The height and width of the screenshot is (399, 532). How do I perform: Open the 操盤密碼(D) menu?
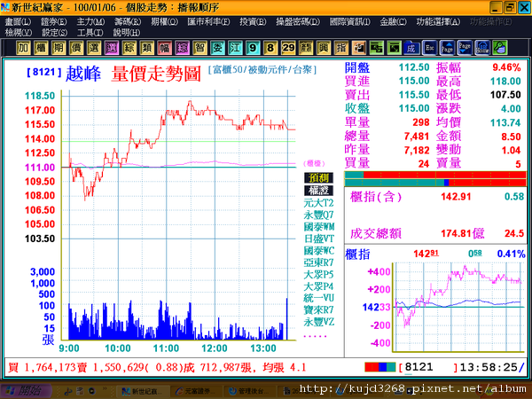[298, 21]
